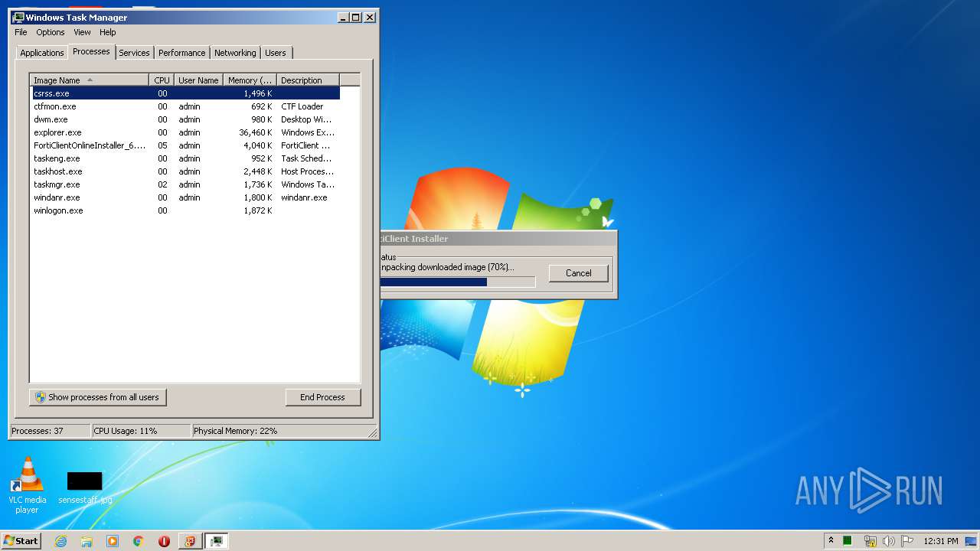This screenshot has width=980, height=551.
Task: Show hidden system tray icons
Action: (831, 541)
